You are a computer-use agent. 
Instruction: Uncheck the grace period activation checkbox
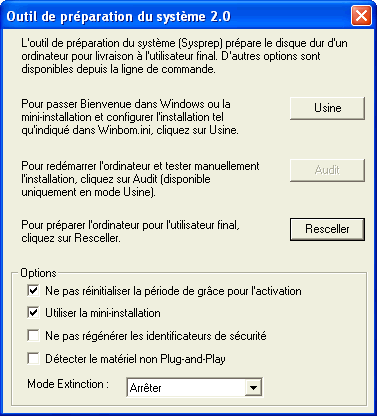coord(33,290)
